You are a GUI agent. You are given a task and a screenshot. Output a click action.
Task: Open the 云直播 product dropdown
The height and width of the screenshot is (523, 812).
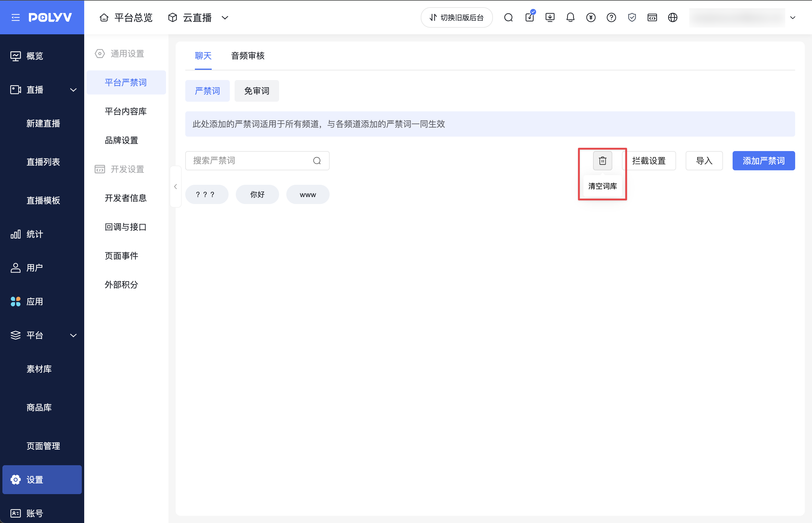[198, 17]
